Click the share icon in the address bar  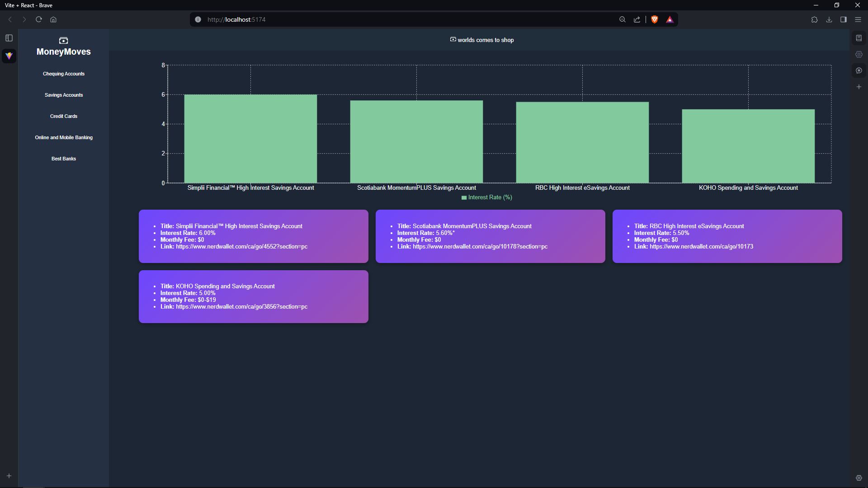[637, 19]
